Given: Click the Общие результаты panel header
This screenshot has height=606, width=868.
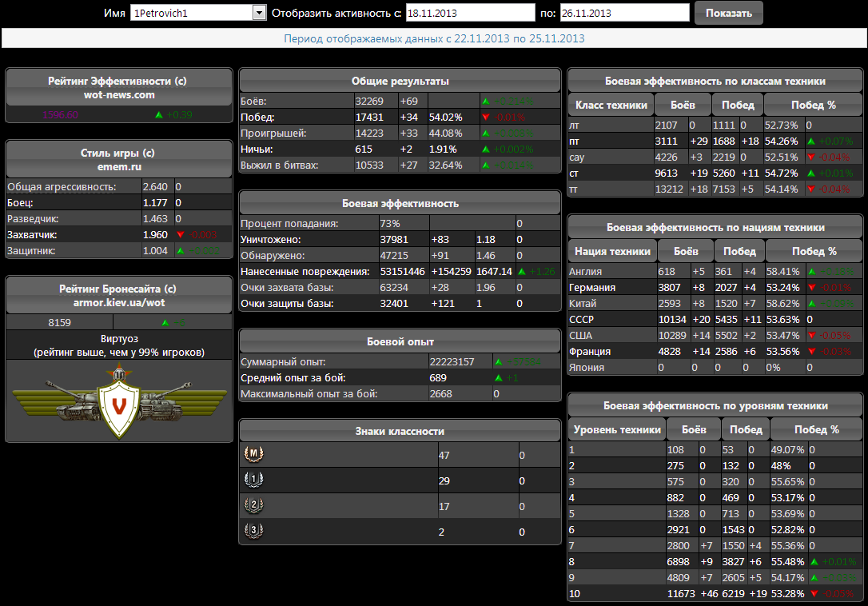Looking at the screenshot, I should [x=400, y=81].
